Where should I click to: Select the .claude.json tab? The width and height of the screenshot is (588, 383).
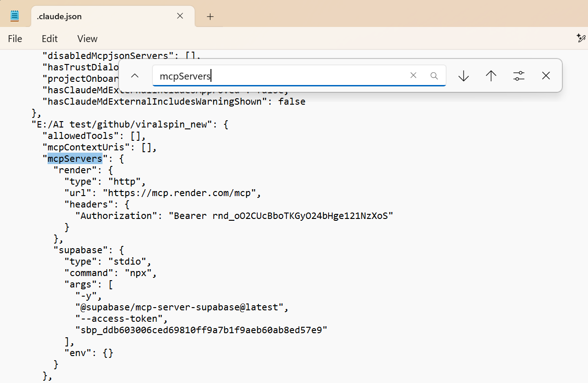coord(113,16)
